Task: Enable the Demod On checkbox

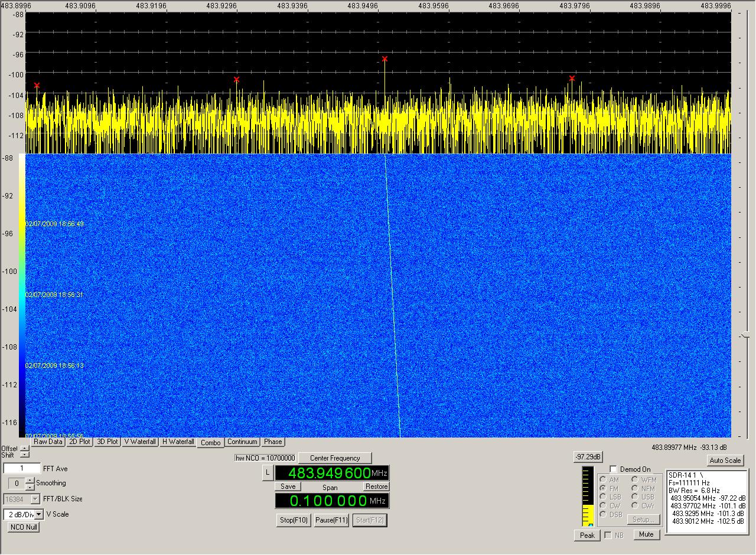Action: click(x=613, y=469)
